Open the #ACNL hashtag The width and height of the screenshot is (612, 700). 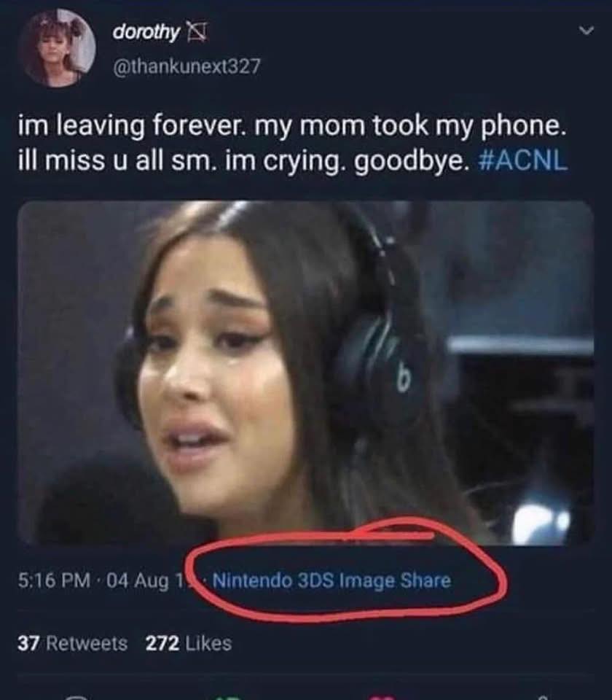pos(523,160)
